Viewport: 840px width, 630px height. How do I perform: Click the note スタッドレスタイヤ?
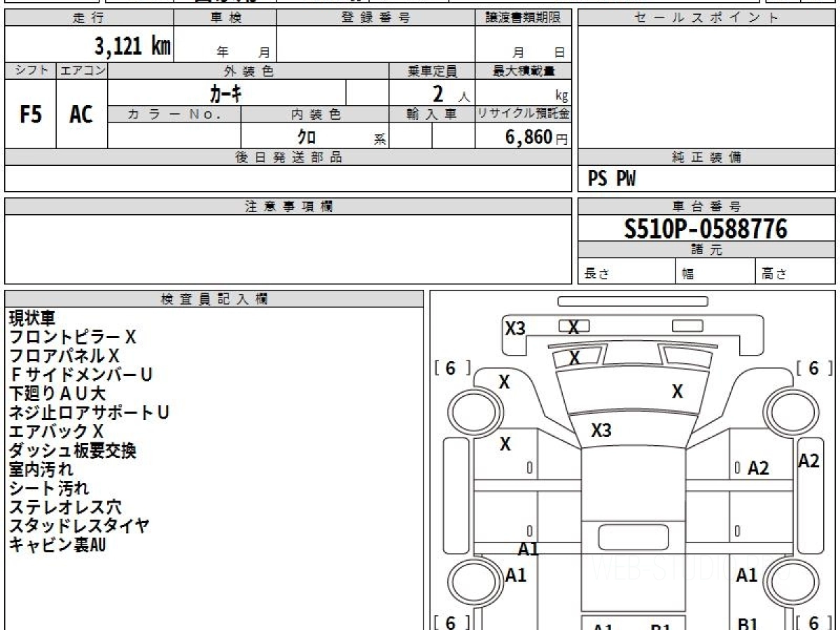point(79,526)
